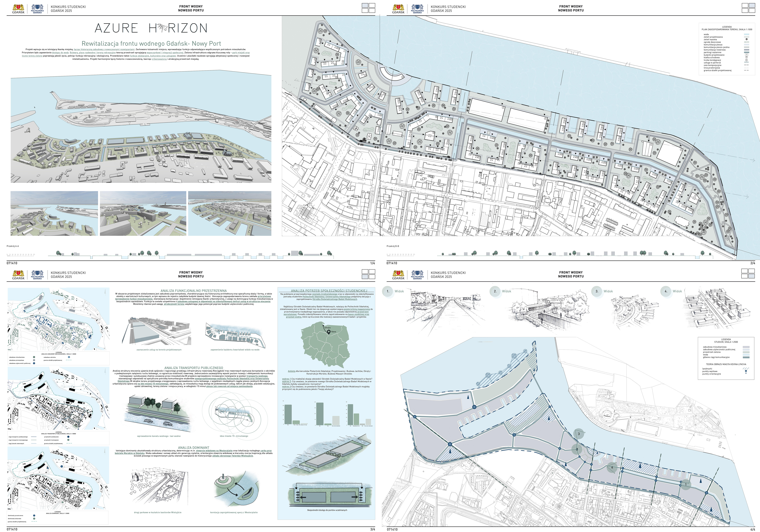Click view marker circle 3 on study map
The width and height of the screenshot is (760, 532).
[x=579, y=434]
